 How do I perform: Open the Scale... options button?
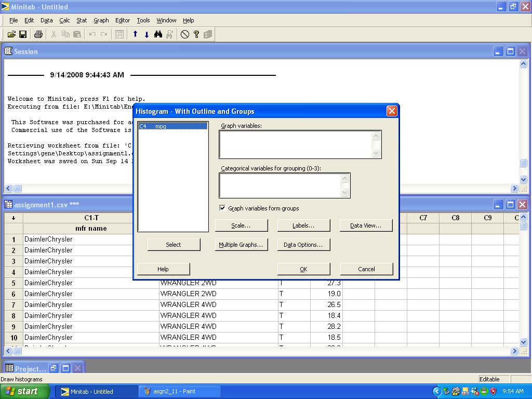tap(241, 225)
